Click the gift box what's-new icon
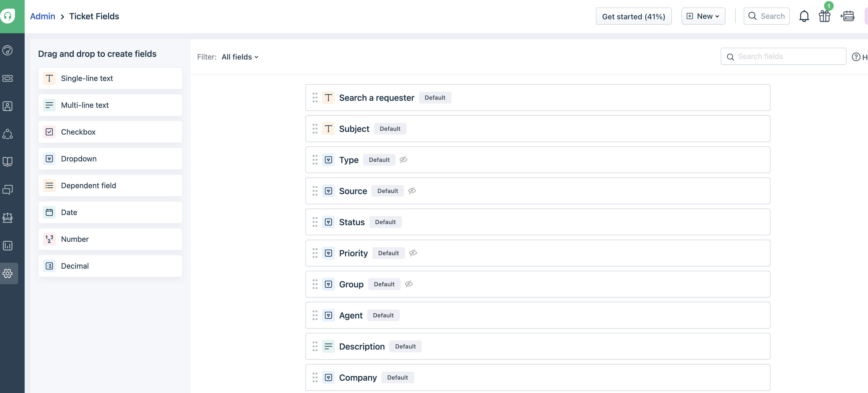868x393 pixels. pos(824,16)
